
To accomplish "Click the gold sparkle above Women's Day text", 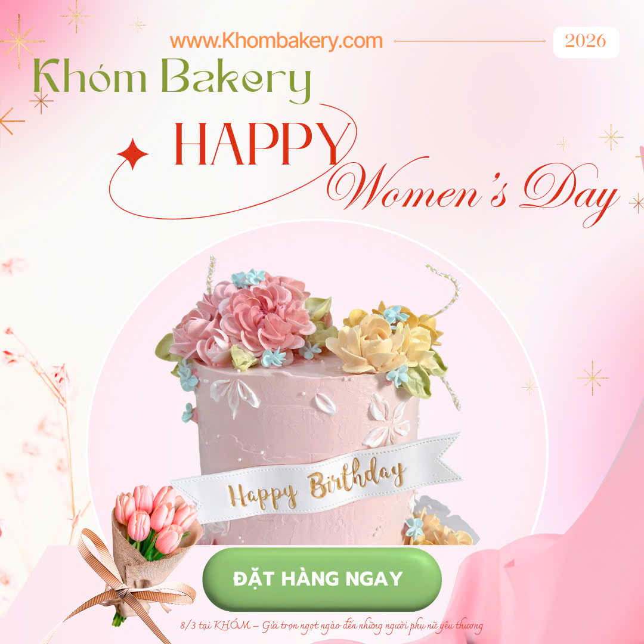I will click(611, 137).
